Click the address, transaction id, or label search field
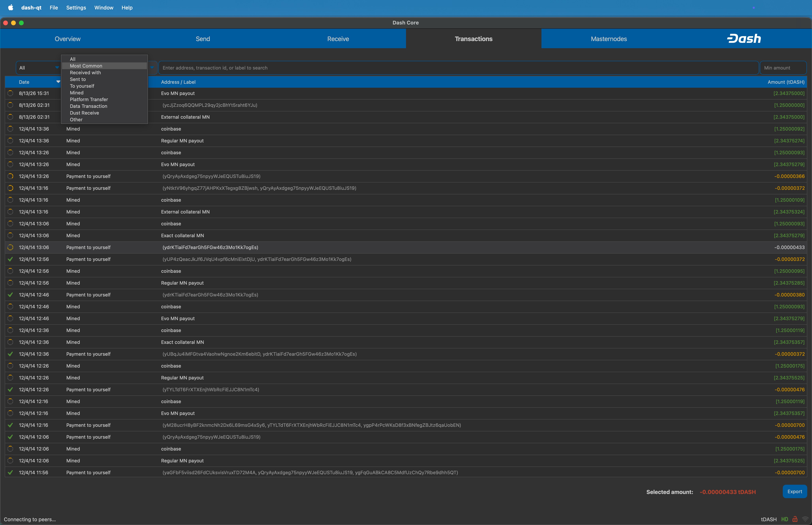812x525 pixels. [458, 68]
